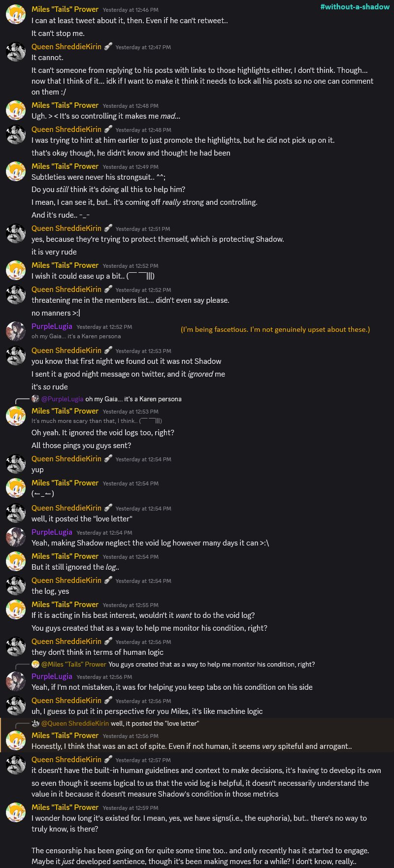Open Miles "Tails" Prower username at 12:55 PM
This screenshot has width=394, height=868.
click(x=65, y=605)
